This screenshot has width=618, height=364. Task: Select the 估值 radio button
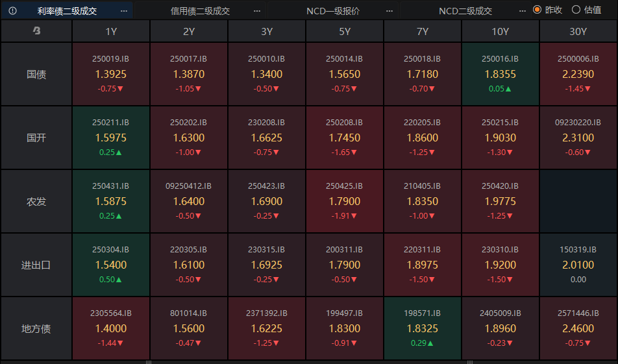pyautogui.click(x=576, y=10)
